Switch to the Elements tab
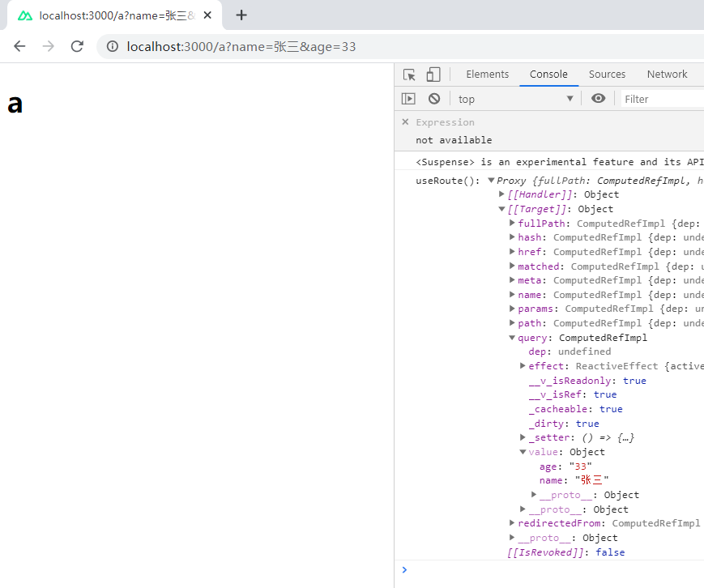The height and width of the screenshot is (588, 704). 487,75
